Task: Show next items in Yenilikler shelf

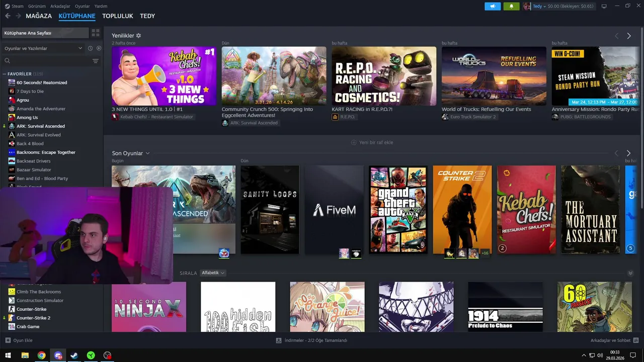Action: coord(629,36)
